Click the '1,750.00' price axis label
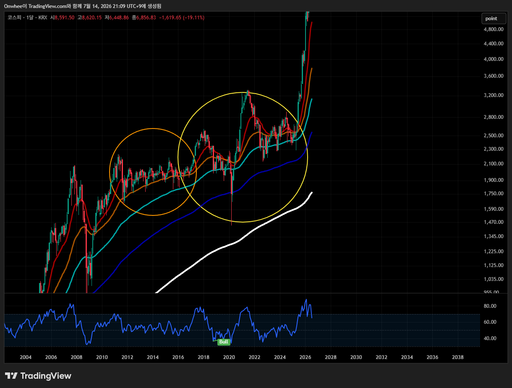The height and width of the screenshot is (388, 512). click(x=494, y=193)
